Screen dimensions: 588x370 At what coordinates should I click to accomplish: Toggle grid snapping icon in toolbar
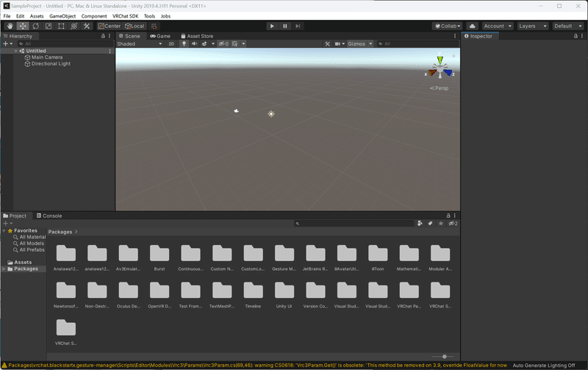tap(154, 26)
